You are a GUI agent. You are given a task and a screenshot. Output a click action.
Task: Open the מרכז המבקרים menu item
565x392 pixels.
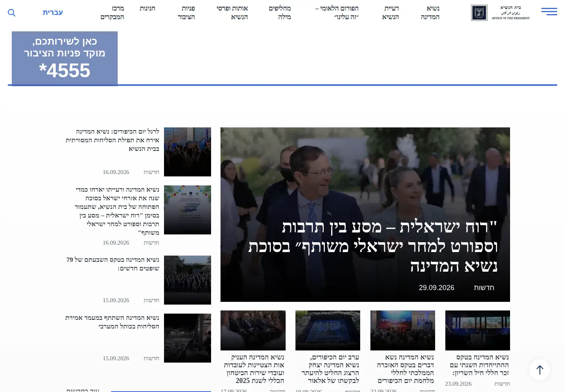tap(112, 13)
